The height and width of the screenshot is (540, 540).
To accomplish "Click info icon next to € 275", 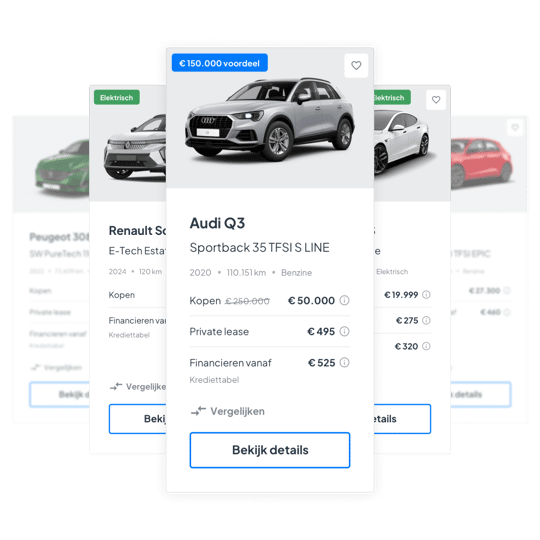I will (x=426, y=321).
